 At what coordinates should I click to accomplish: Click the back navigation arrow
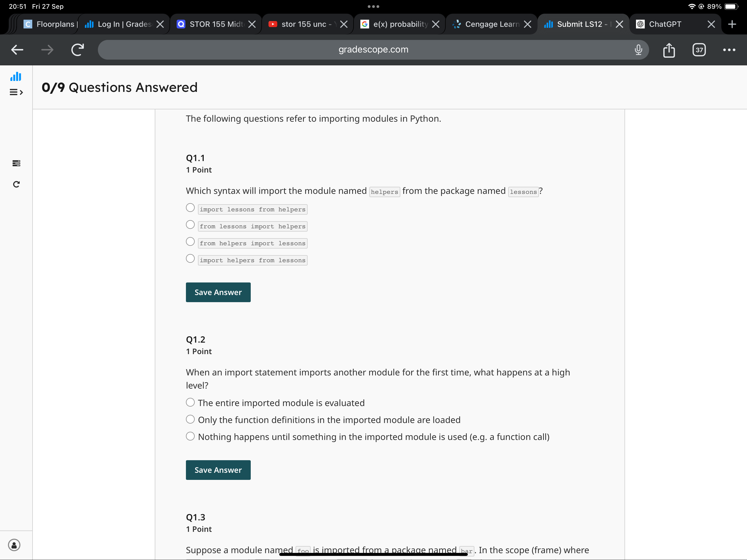click(17, 50)
